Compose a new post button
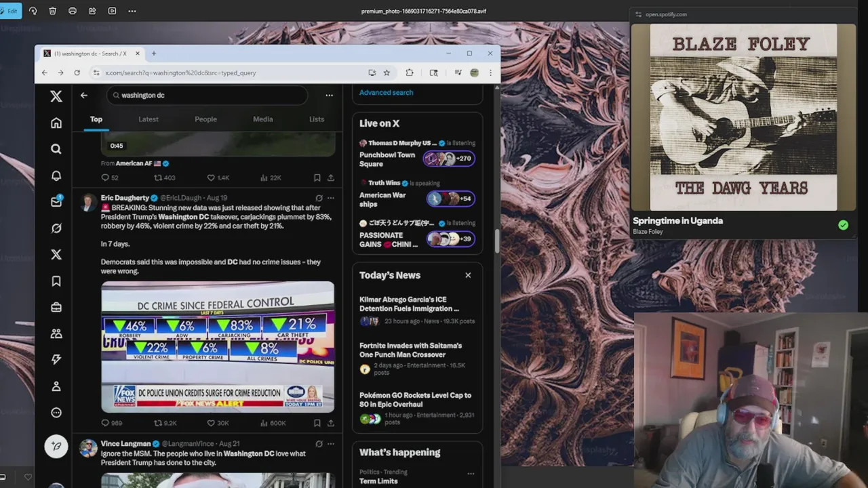Image resolution: width=868 pixels, height=488 pixels. coord(56,446)
